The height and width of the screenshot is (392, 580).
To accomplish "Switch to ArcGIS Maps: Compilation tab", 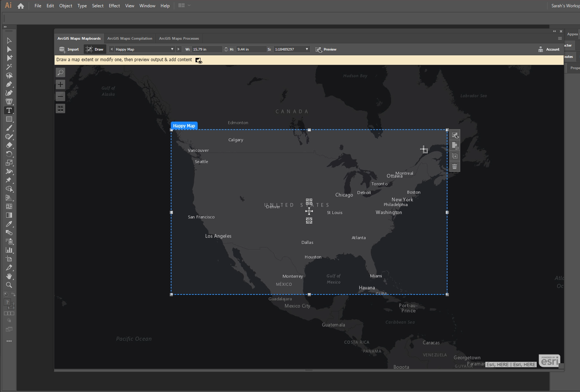I will point(130,38).
